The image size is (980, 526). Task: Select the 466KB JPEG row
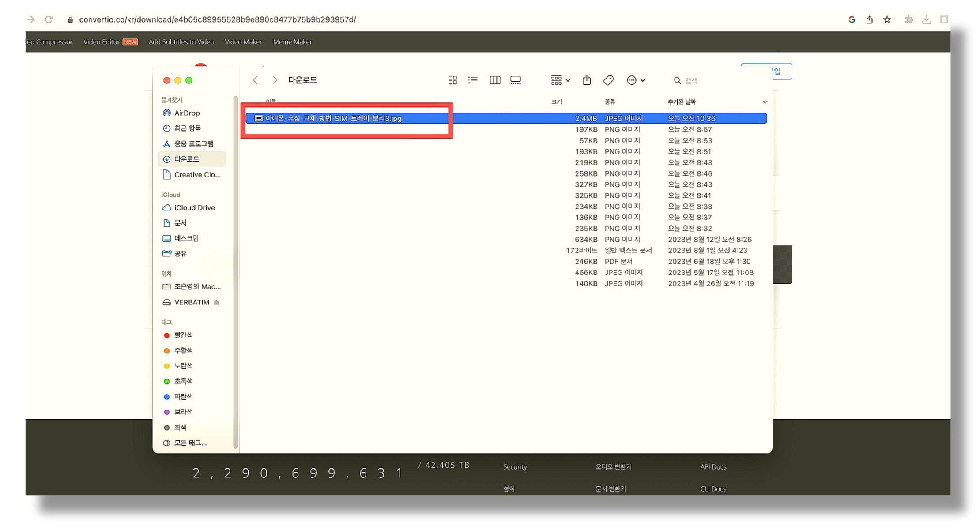click(x=506, y=272)
